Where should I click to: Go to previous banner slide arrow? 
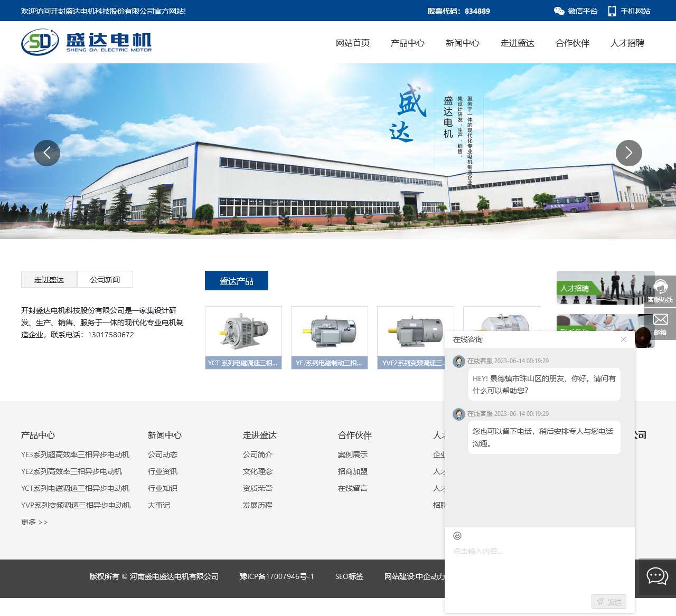(x=47, y=153)
